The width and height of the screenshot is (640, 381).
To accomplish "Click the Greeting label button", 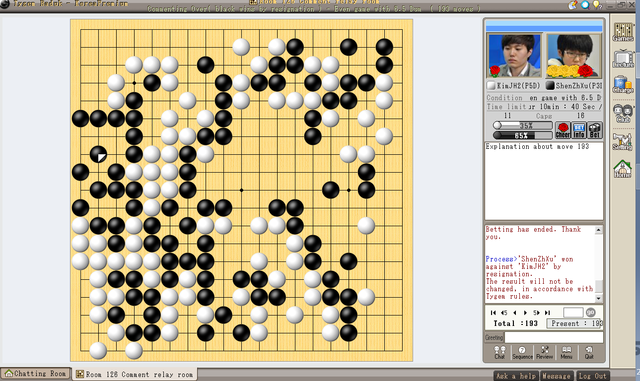I will [494, 337].
